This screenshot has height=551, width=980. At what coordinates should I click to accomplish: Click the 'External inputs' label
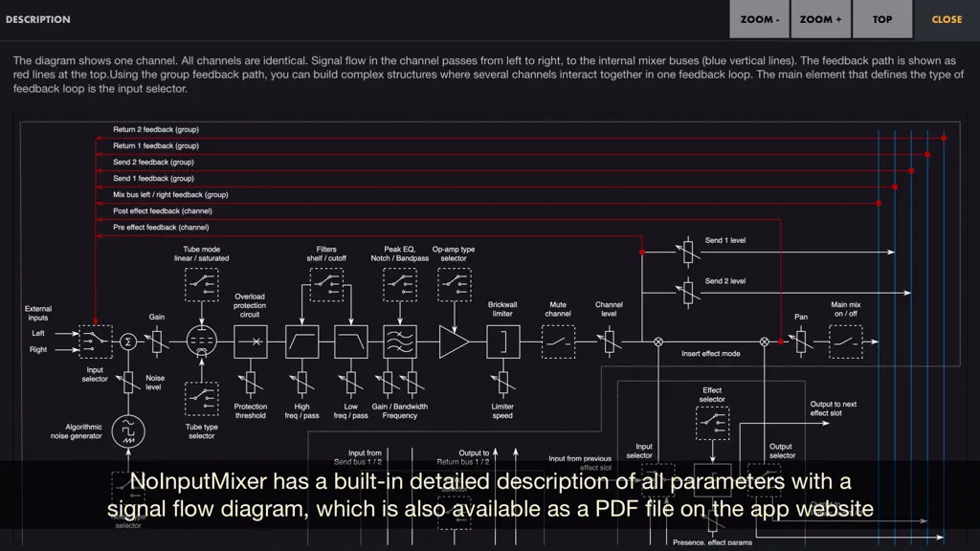click(x=38, y=313)
